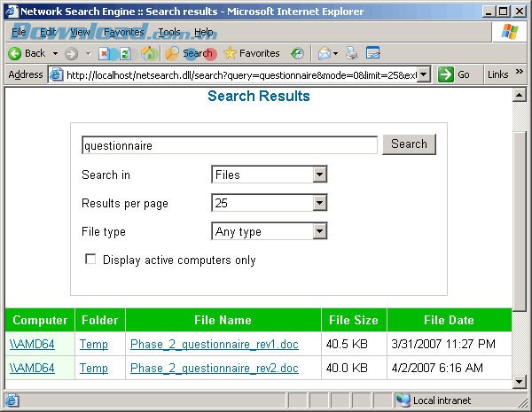
Task: Click the status bar page icon
Action: pos(12,400)
